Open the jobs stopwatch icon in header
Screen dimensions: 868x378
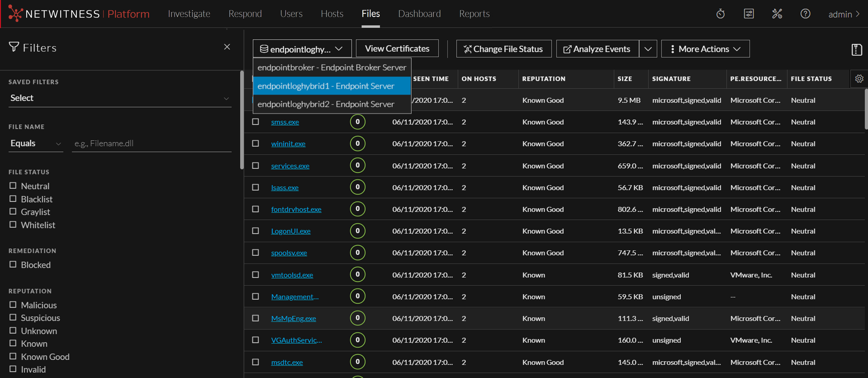pos(720,14)
